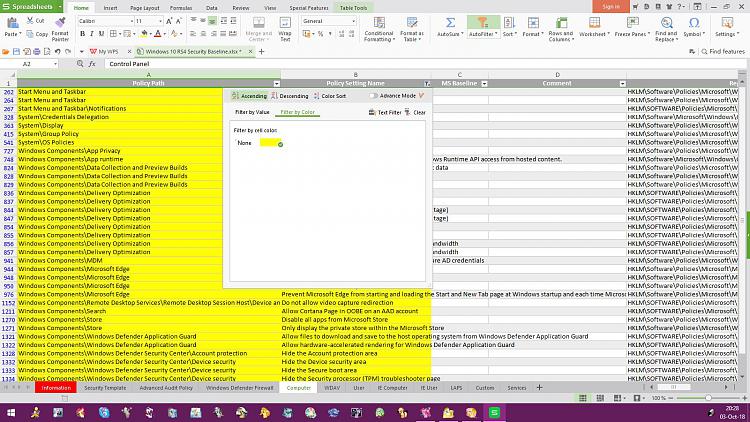Toggle italic formatting
Image resolution: width=750 pixels, height=422 pixels.
coord(92,34)
